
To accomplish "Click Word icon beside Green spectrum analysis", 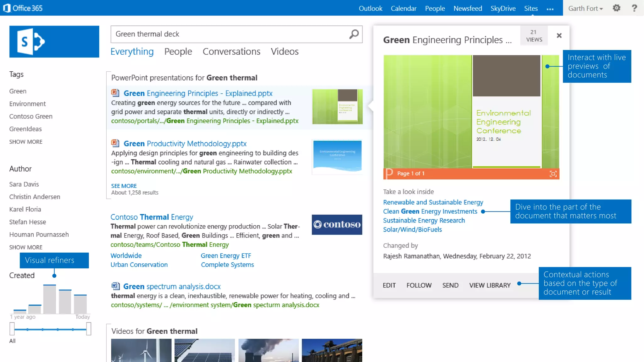I will [x=115, y=286].
